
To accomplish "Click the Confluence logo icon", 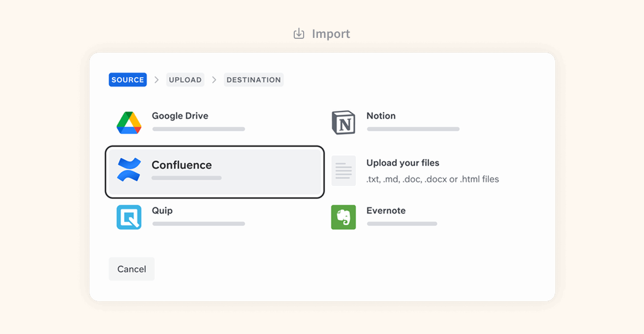I will point(129,169).
